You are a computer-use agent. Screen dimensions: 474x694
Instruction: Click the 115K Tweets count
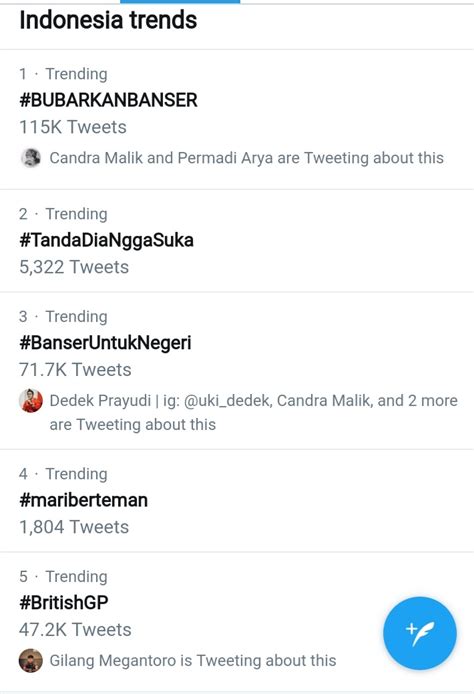pyautogui.click(x=73, y=127)
